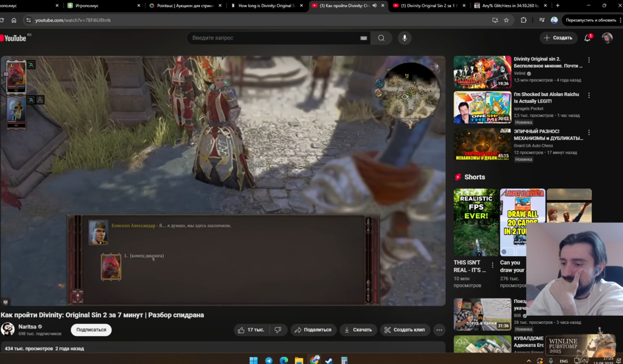Switch input language via ENG indicator
This screenshot has height=364, width=623.
click(564, 361)
